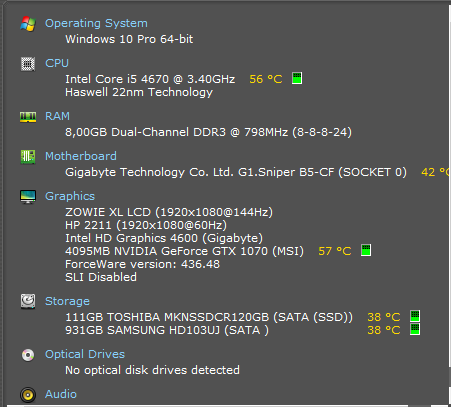Click the GTX 1070 temperature indicator icon
The image size is (451, 407).
click(x=366, y=250)
